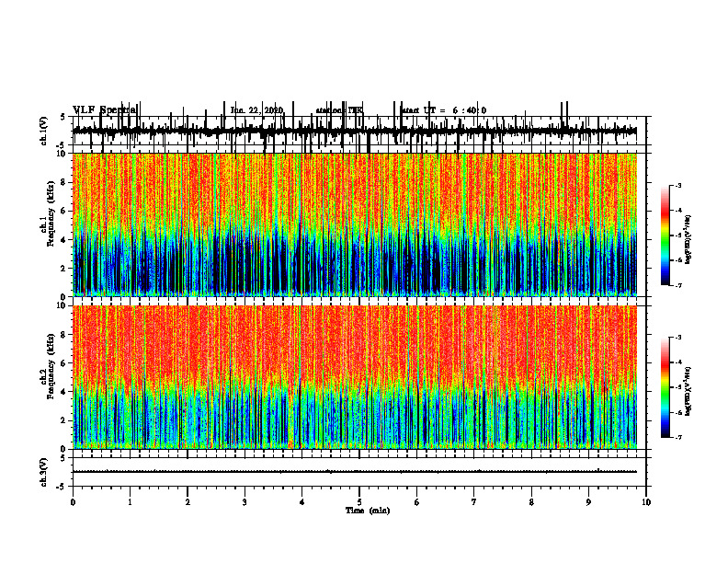
Task: Click time axis tick label 8
Action: tap(531, 502)
